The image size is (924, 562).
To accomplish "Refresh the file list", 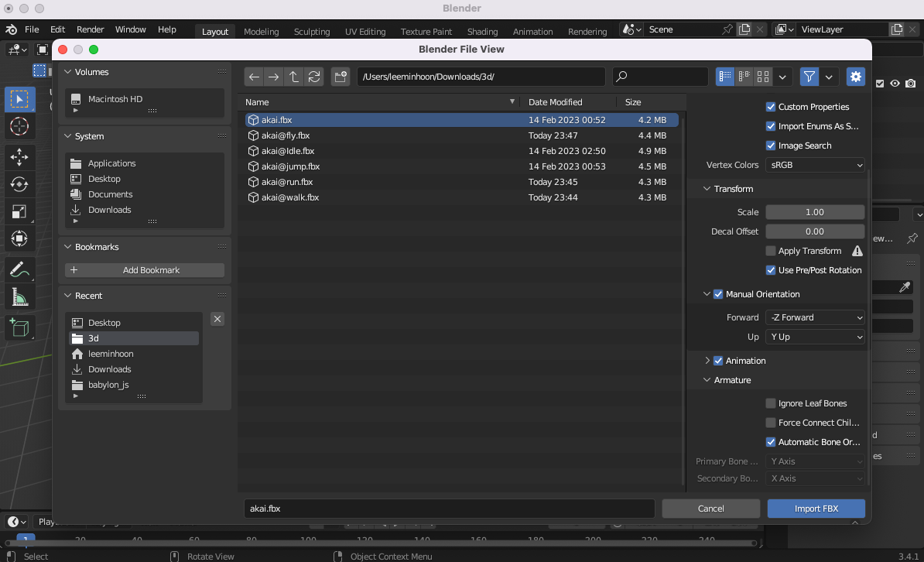I will (x=314, y=77).
